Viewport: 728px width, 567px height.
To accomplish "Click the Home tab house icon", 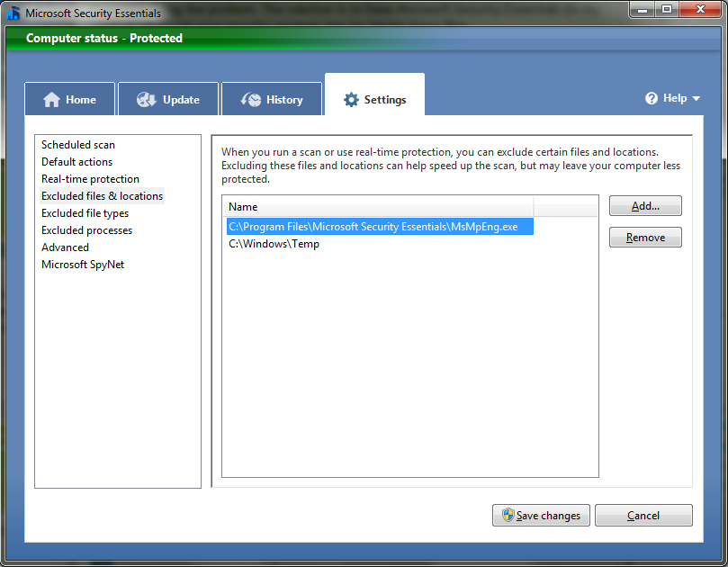I will (51, 99).
